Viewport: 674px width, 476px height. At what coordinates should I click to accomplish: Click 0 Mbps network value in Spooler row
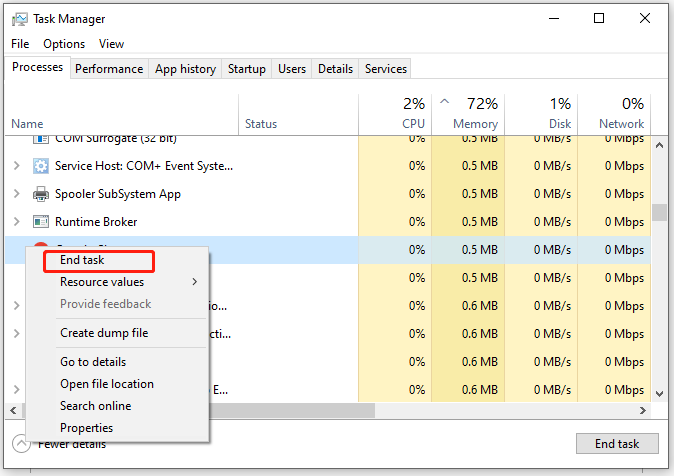point(624,194)
